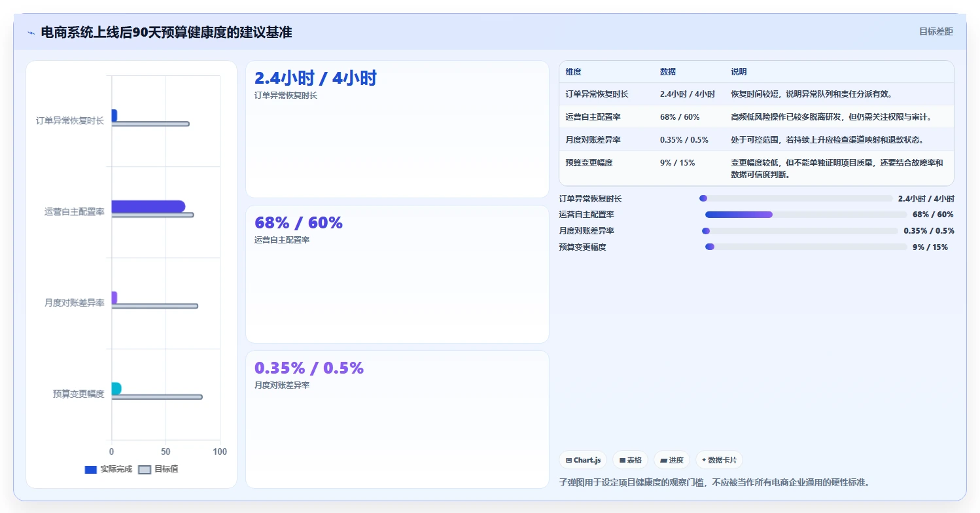Click the 目标差距 label in the header
This screenshot has width=980, height=513.
click(x=936, y=31)
